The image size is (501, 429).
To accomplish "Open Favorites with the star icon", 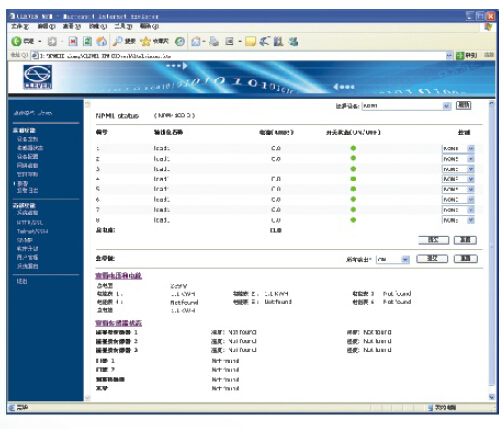I will click(x=145, y=41).
